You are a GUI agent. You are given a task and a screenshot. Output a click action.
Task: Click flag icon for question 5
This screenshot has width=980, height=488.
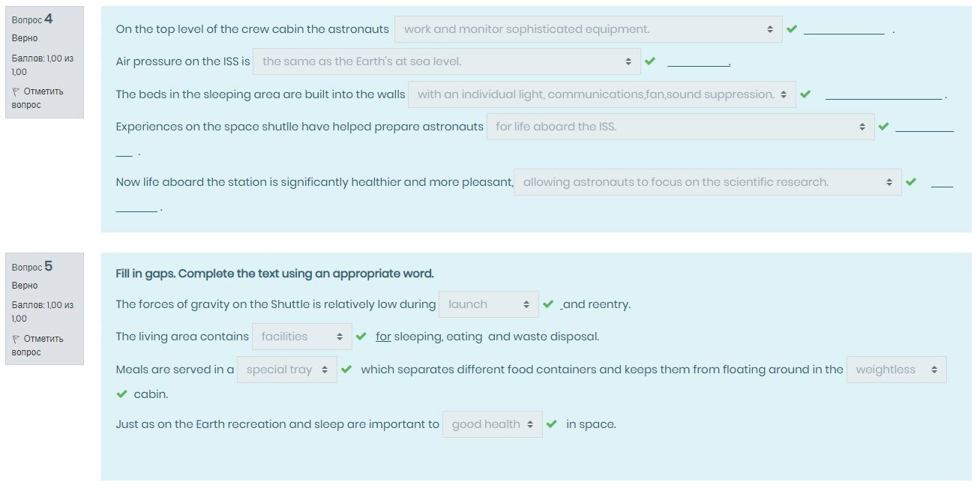[16, 339]
